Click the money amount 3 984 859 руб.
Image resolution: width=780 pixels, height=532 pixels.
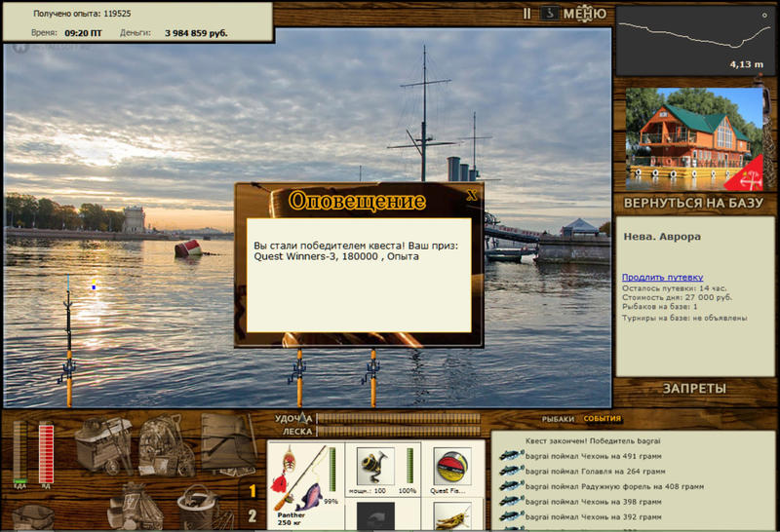196,33
